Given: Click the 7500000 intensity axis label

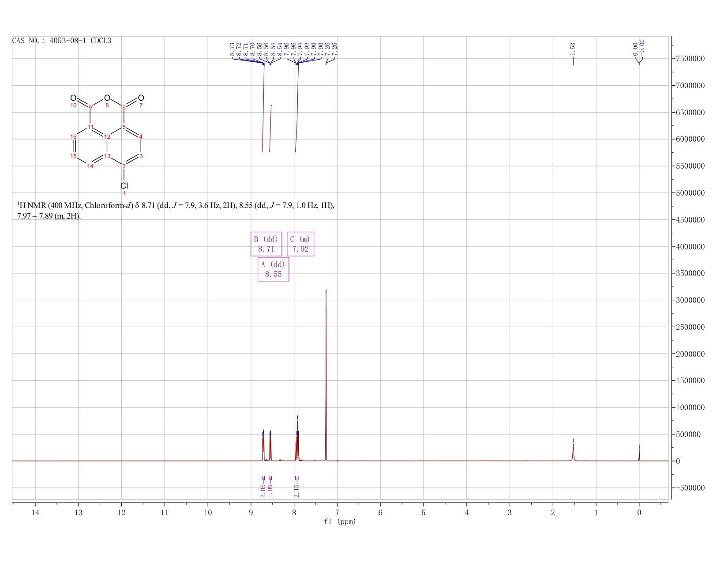Looking at the screenshot, I should [x=690, y=59].
